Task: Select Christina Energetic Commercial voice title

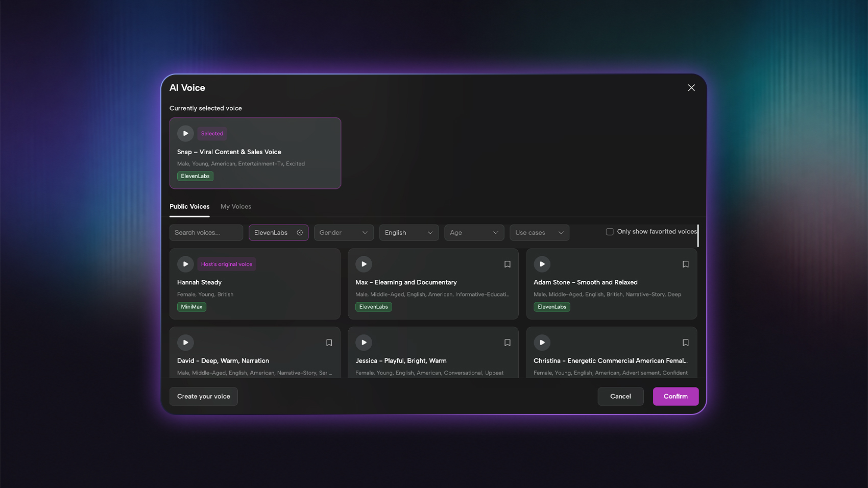Action: (x=611, y=361)
